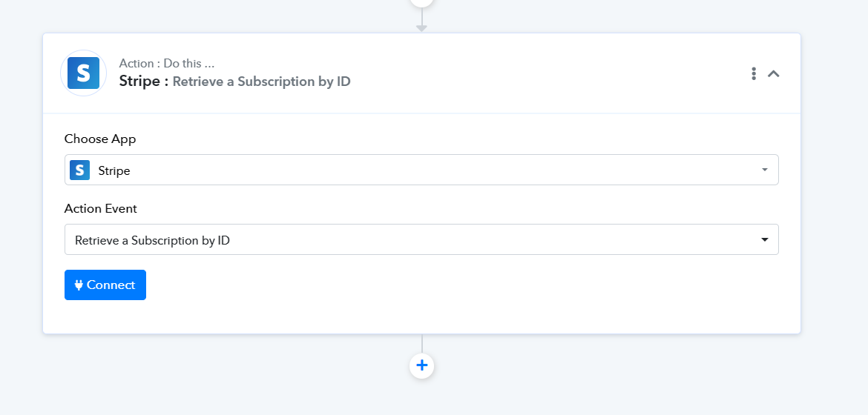The height and width of the screenshot is (415, 868).
Task: Click the Choose App label
Action: tap(100, 139)
